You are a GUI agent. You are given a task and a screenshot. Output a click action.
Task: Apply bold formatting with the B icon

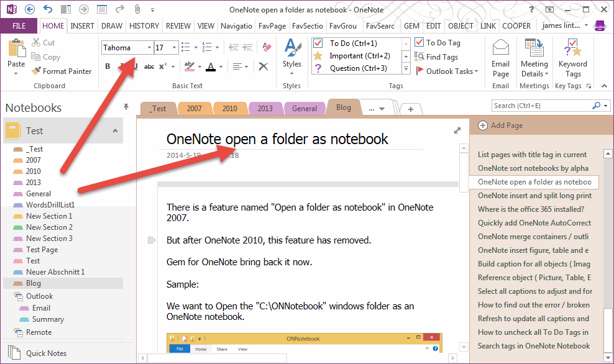point(108,66)
